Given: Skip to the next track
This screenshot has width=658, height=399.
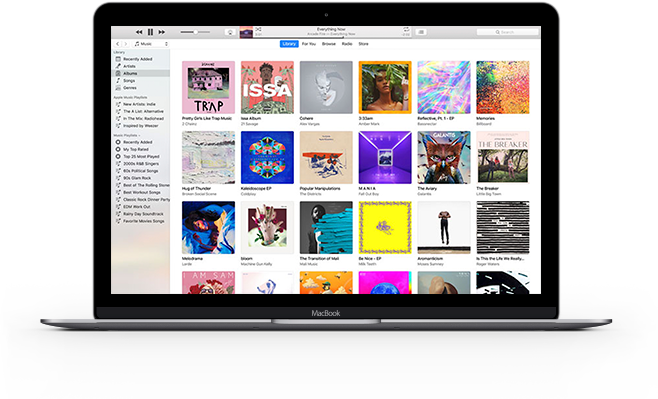Looking at the screenshot, I should [x=162, y=32].
